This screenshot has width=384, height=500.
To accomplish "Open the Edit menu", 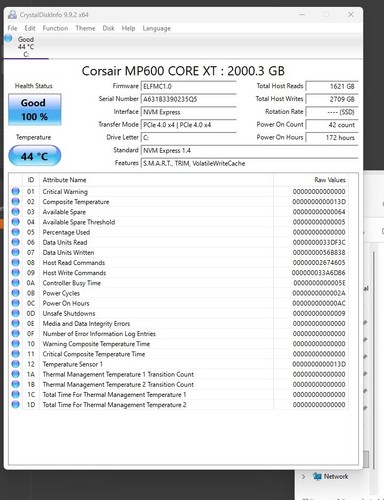I will [x=30, y=28].
